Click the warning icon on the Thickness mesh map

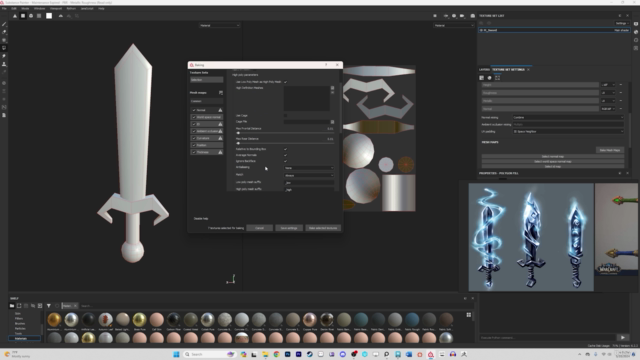coord(220,152)
